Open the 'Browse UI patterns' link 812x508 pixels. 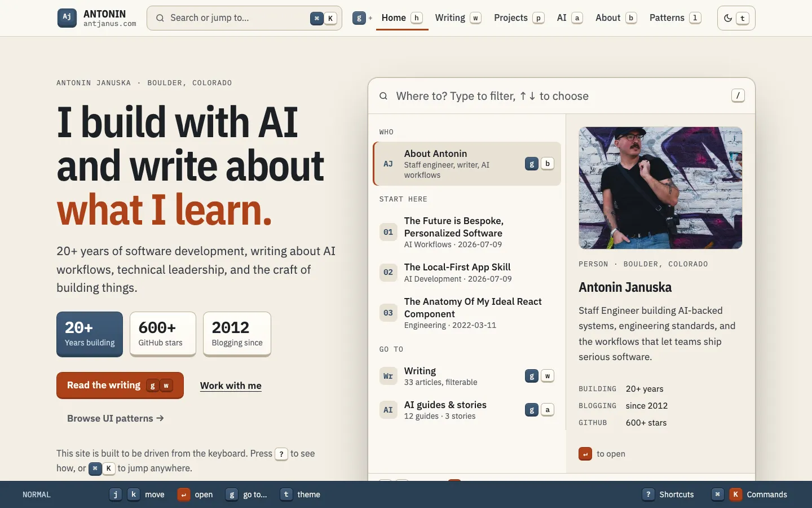click(x=116, y=418)
